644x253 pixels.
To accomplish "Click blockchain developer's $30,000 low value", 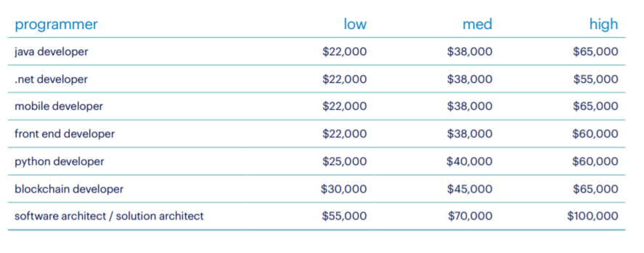I will (x=344, y=189).
